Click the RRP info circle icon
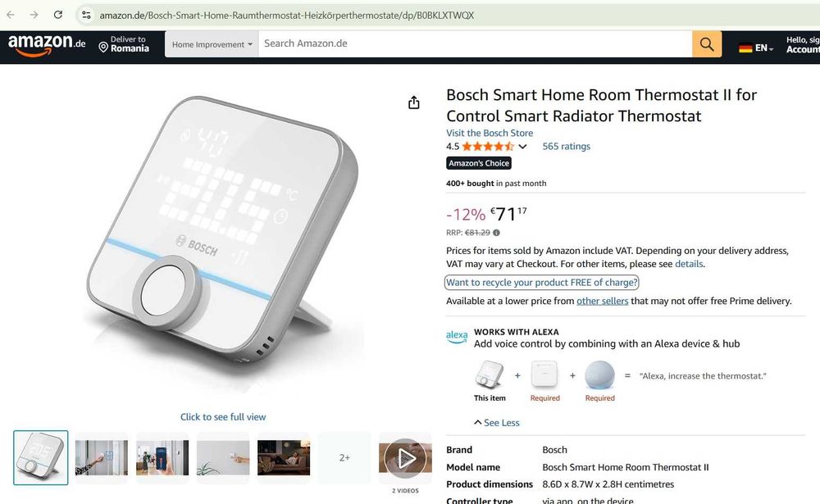820x504 pixels. click(x=496, y=233)
